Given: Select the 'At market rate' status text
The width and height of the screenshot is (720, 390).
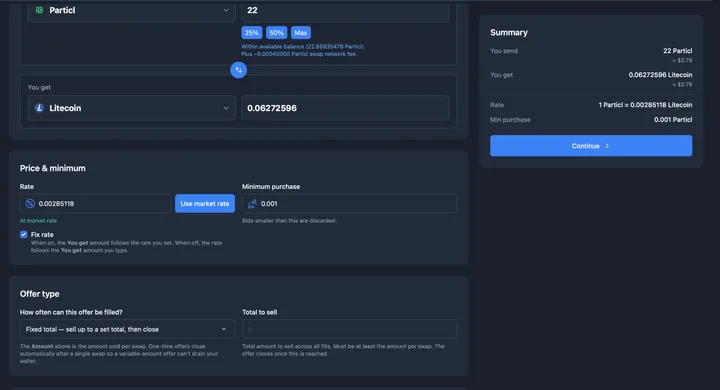Looking at the screenshot, I should point(38,220).
